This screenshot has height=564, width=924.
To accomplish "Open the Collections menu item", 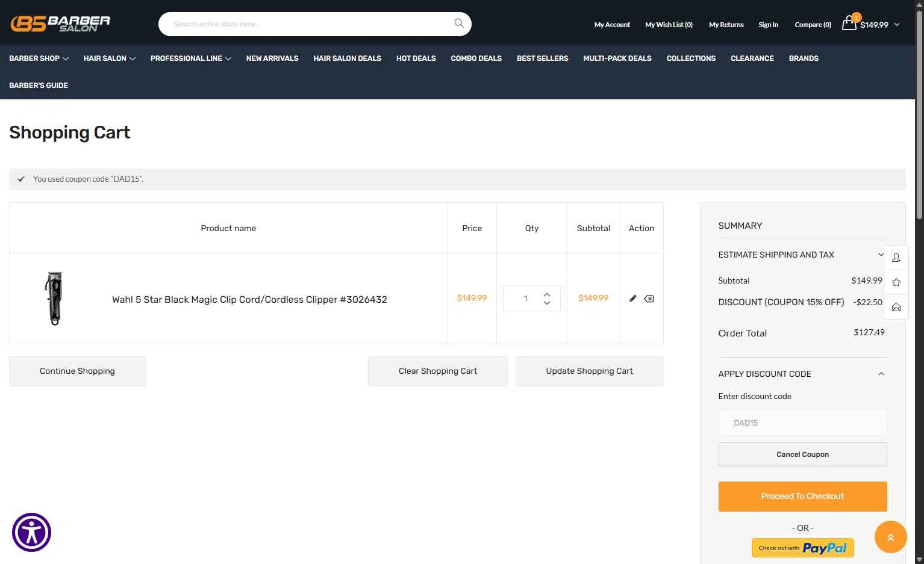I will click(691, 58).
